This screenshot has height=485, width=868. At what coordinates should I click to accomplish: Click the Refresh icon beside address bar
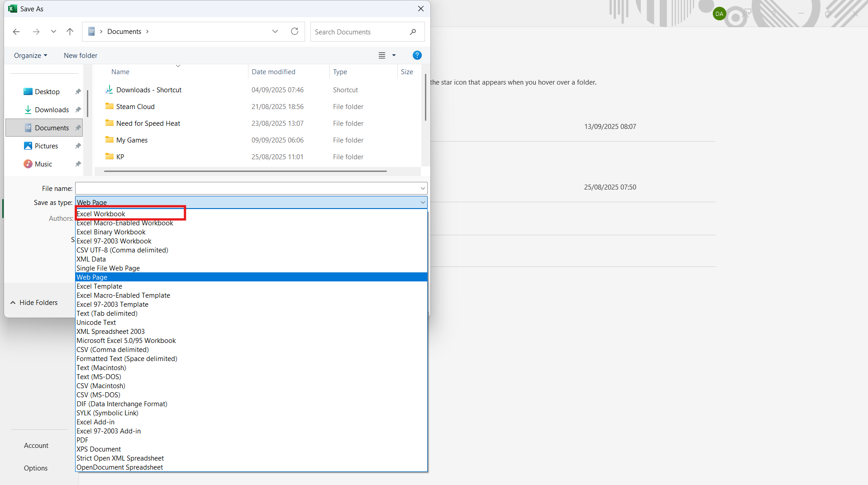(x=295, y=31)
